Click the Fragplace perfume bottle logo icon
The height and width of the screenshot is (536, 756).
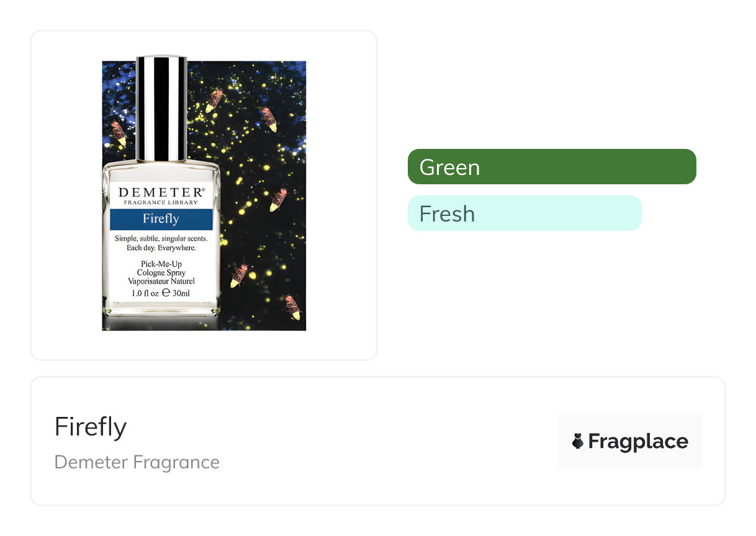pos(578,441)
